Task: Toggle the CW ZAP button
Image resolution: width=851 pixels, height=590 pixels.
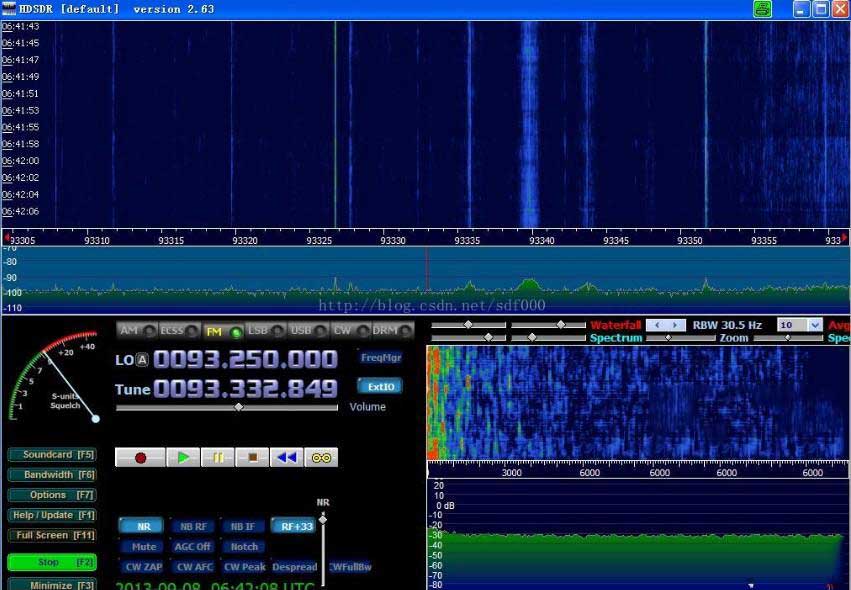Action: coord(144,567)
